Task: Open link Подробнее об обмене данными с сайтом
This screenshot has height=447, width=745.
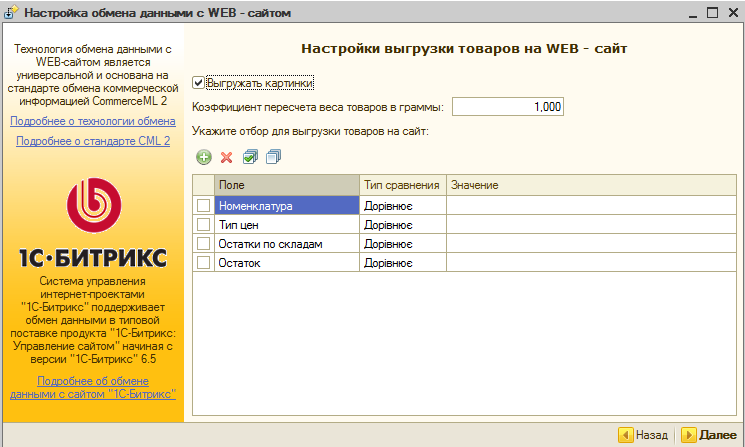Action: coord(93,387)
